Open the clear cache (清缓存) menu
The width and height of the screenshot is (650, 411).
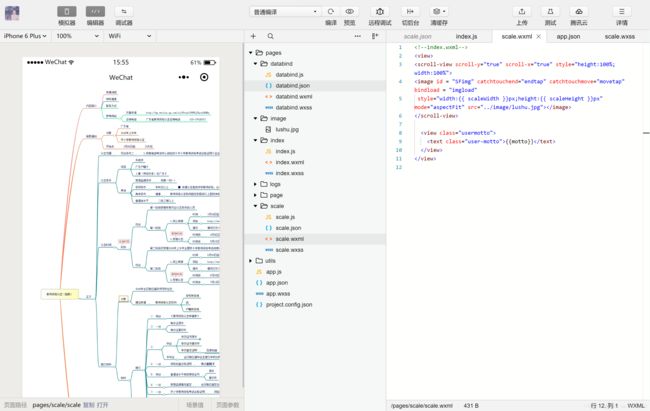[439, 12]
